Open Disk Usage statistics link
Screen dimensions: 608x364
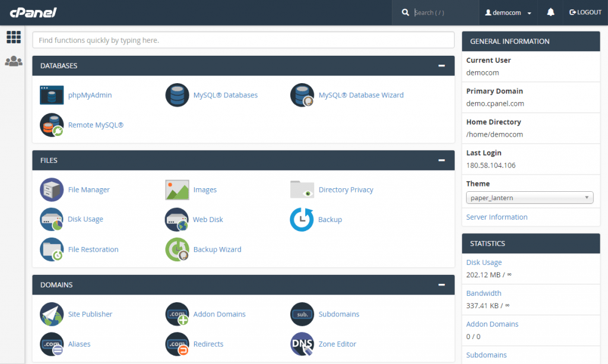tap(484, 262)
